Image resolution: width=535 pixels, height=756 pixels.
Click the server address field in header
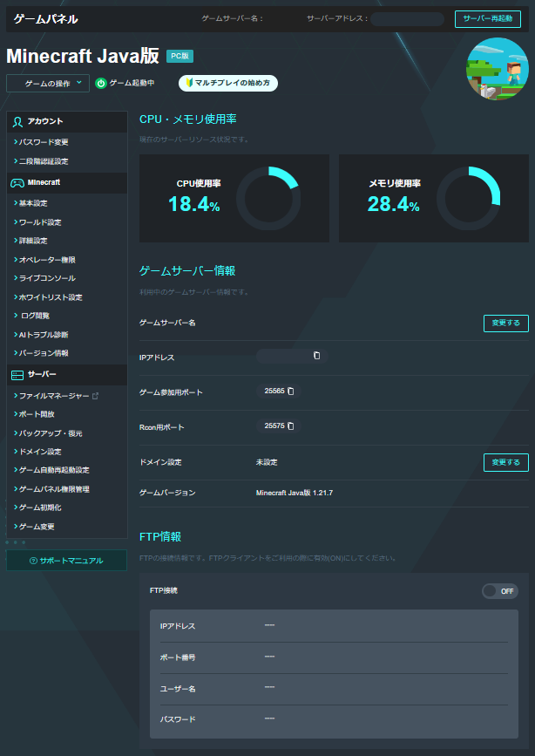click(x=407, y=19)
